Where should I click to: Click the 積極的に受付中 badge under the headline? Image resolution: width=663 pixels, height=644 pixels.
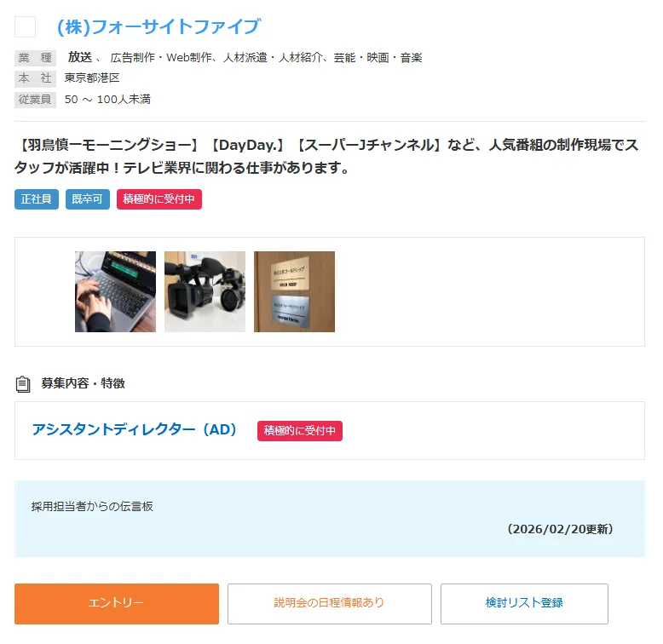[x=159, y=199]
